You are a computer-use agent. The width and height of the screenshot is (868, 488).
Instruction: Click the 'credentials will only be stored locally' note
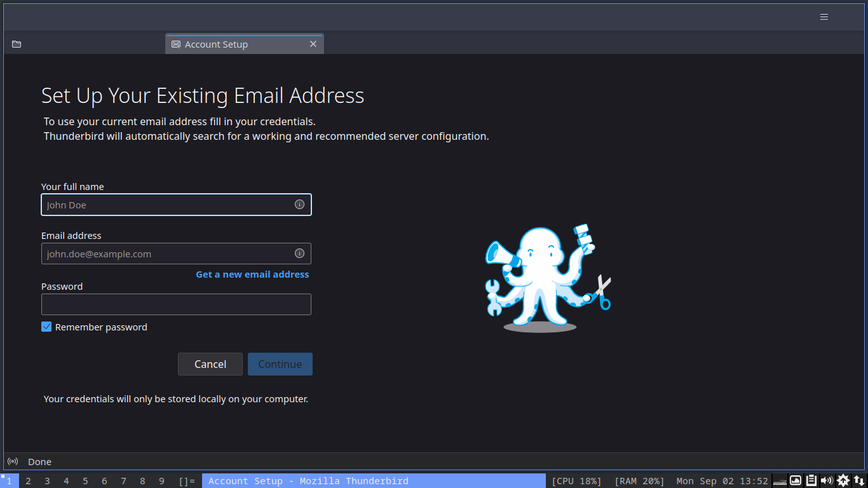[176, 399]
